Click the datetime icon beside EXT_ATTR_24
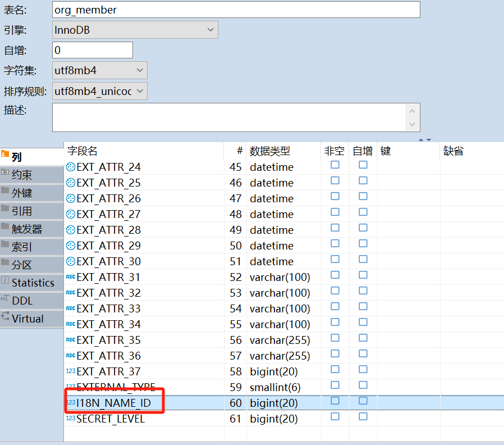Image resolution: width=504 pixels, height=445 pixels. tap(70, 167)
